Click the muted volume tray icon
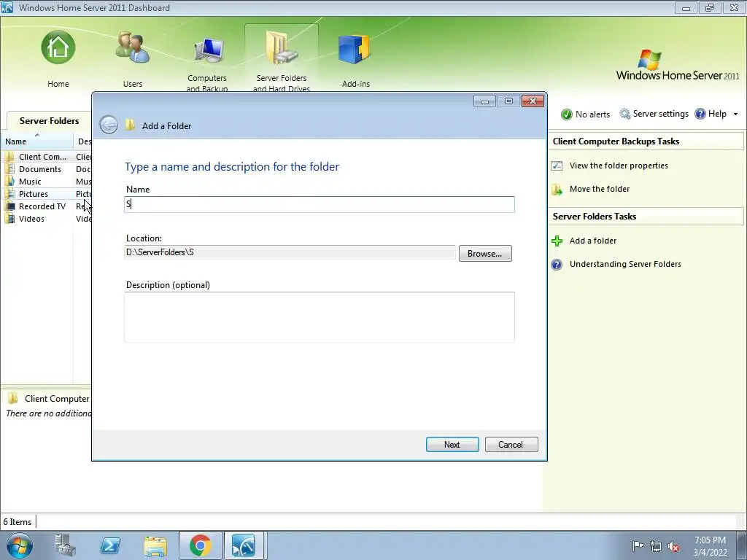 (x=673, y=546)
